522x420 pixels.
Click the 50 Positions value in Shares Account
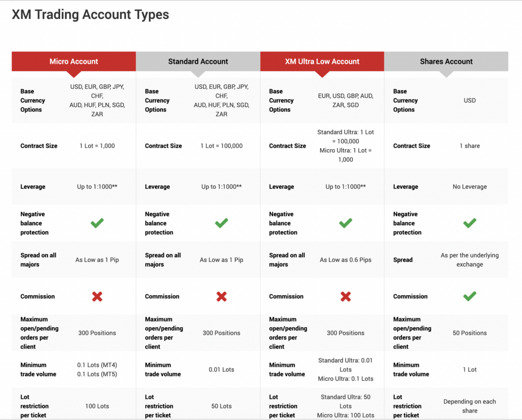pos(469,333)
